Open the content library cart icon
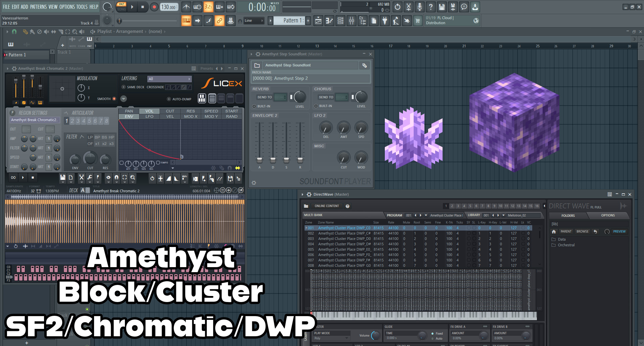644x346 pixels. click(418, 21)
